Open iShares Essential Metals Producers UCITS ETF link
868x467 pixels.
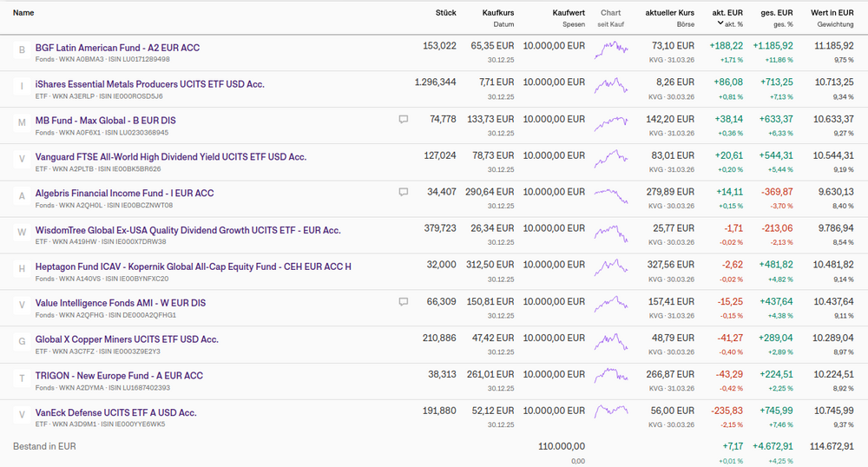click(150, 84)
